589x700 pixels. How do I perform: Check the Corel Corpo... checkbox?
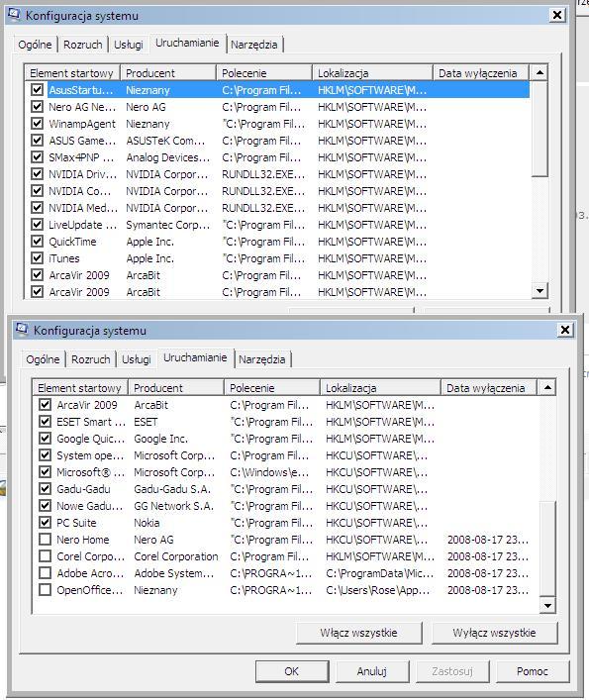tap(45, 556)
